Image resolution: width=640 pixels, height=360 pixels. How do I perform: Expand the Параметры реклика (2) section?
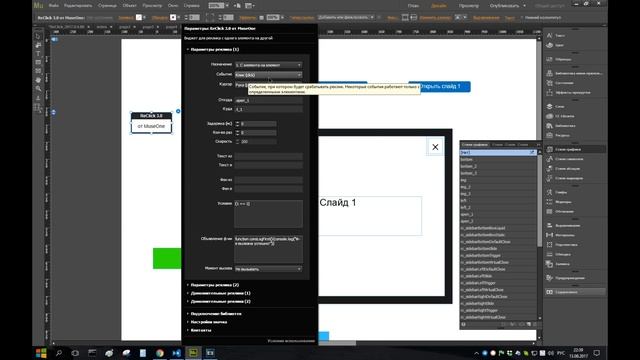212,285
